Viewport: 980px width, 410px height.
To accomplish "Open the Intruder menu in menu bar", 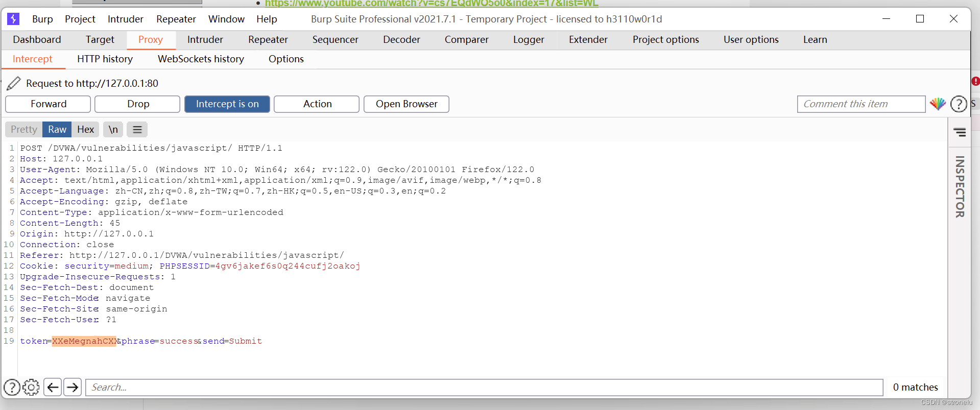I will [126, 19].
